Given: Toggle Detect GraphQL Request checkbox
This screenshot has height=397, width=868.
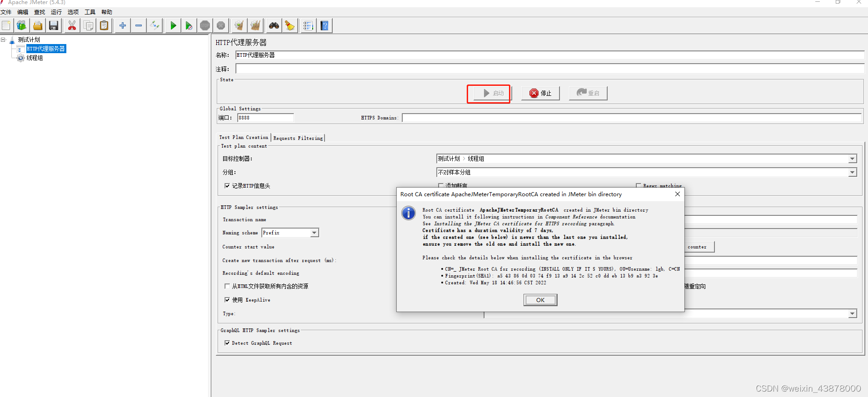Looking at the screenshot, I should click(x=227, y=343).
